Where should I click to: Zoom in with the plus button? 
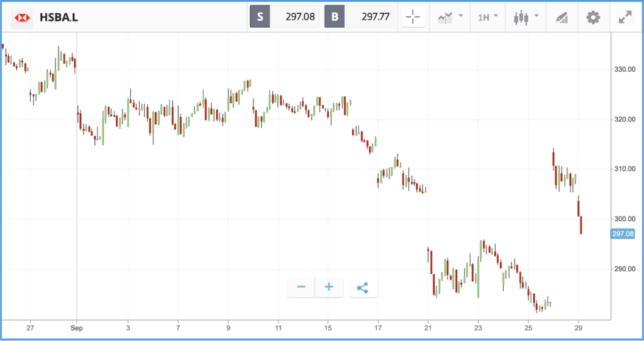coord(328,287)
